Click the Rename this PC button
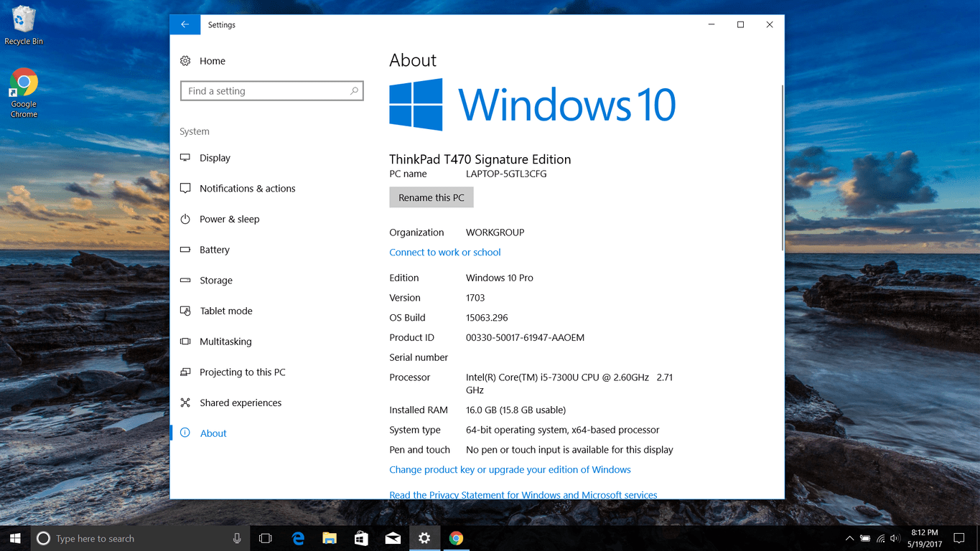 tap(431, 197)
